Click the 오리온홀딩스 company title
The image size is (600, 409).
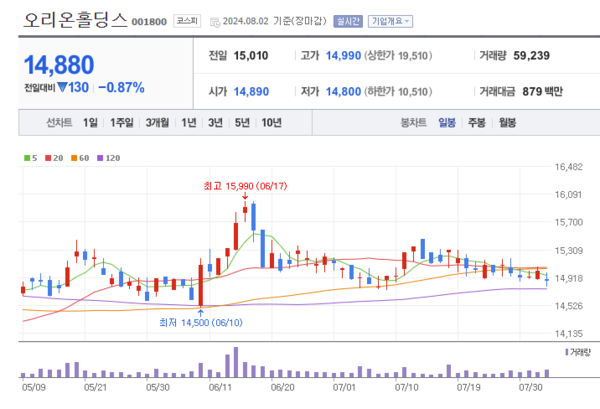coord(75,20)
